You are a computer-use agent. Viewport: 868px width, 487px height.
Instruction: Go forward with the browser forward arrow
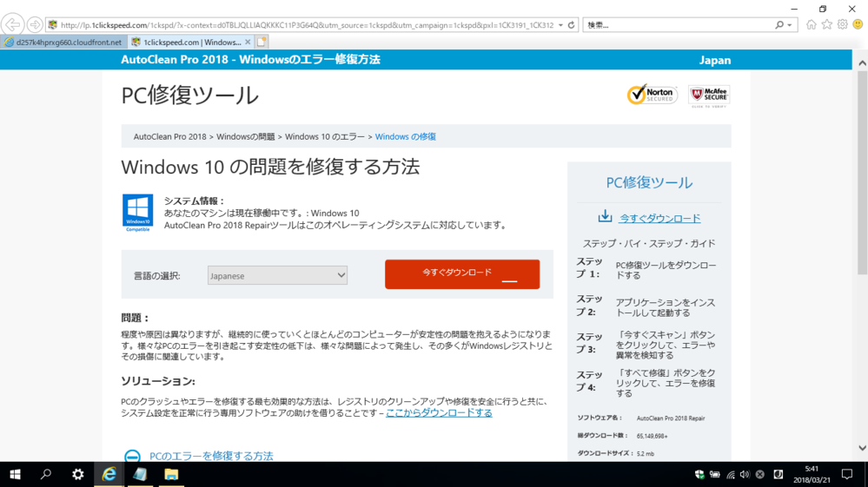pos(35,25)
